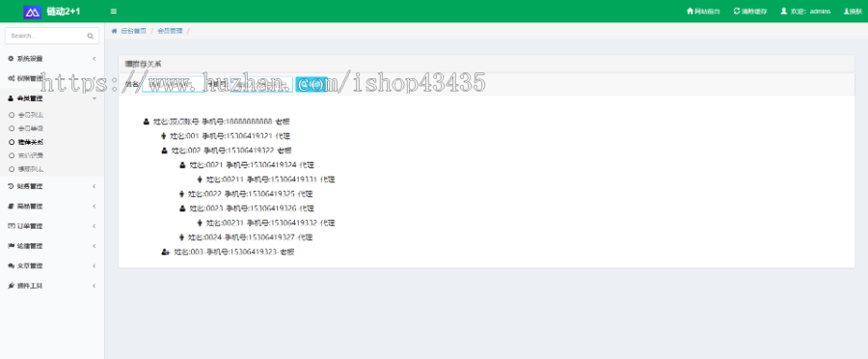This screenshot has width=868, height=359.
Task: Select the 推荐关系 submenu item
Action: coord(31,142)
